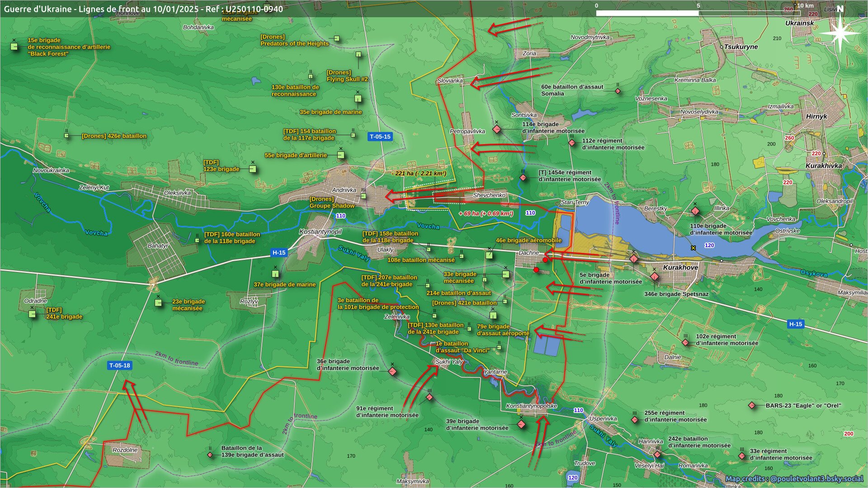Click the Kostiantynopil town label
This screenshot has height=488, width=868.
[321, 231]
